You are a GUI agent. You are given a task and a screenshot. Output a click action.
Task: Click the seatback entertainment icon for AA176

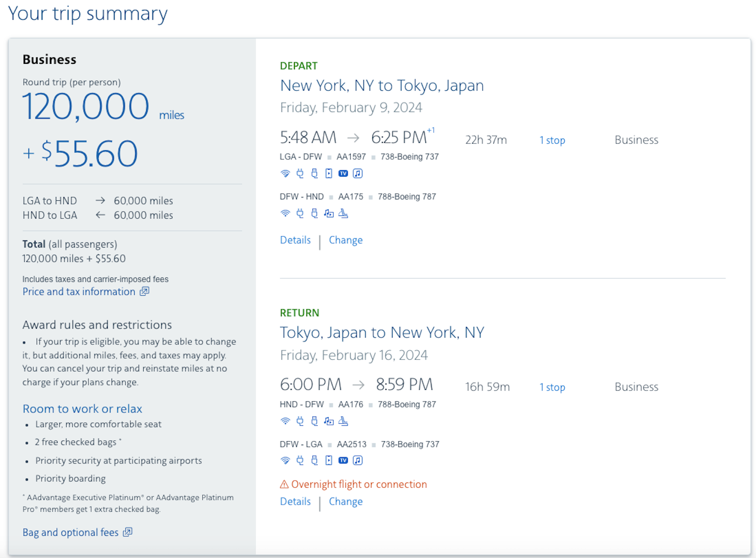pos(329,421)
